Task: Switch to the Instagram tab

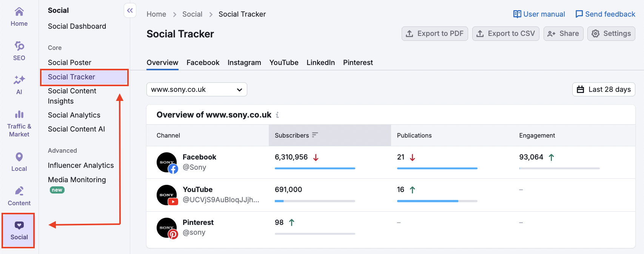Action: pyautogui.click(x=244, y=63)
